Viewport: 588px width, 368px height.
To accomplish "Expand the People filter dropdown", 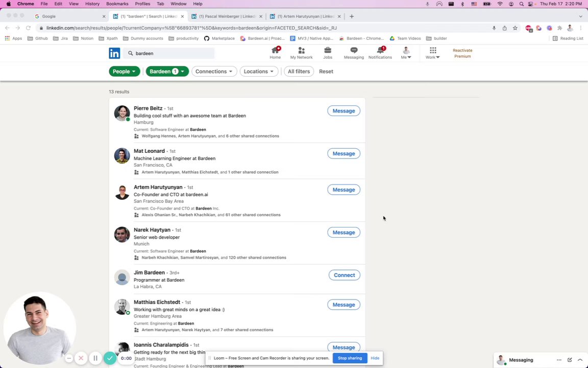I will pyautogui.click(x=124, y=72).
